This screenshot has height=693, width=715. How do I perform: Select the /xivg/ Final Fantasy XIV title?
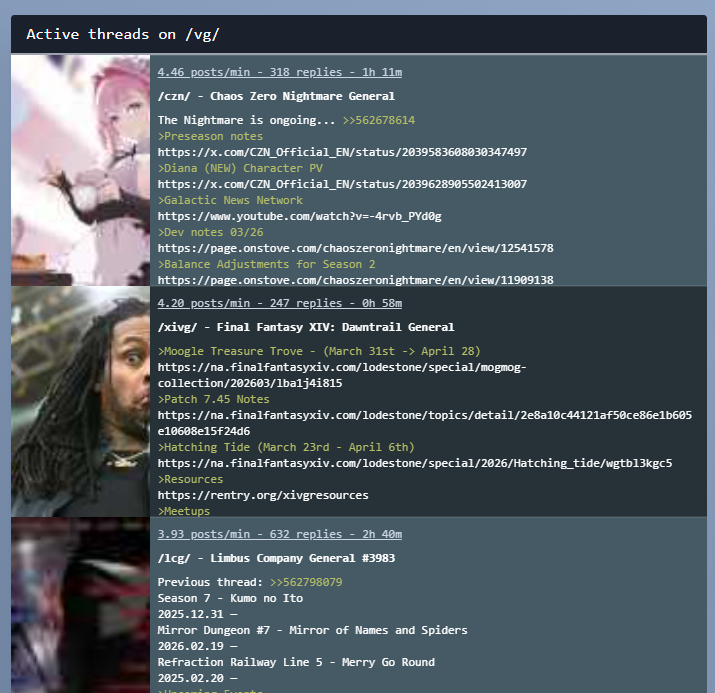pyautogui.click(x=306, y=327)
